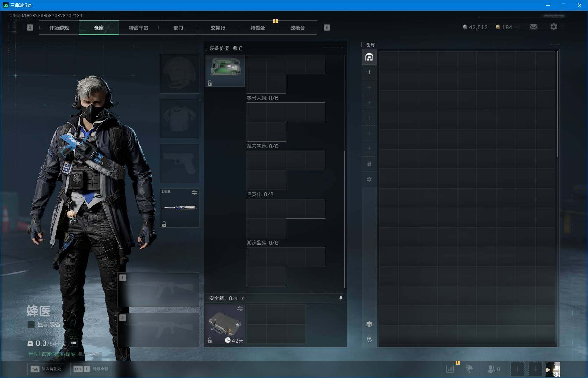Select the green keycard case thumbnail
Screen dimensions: 588x378
[225, 70]
